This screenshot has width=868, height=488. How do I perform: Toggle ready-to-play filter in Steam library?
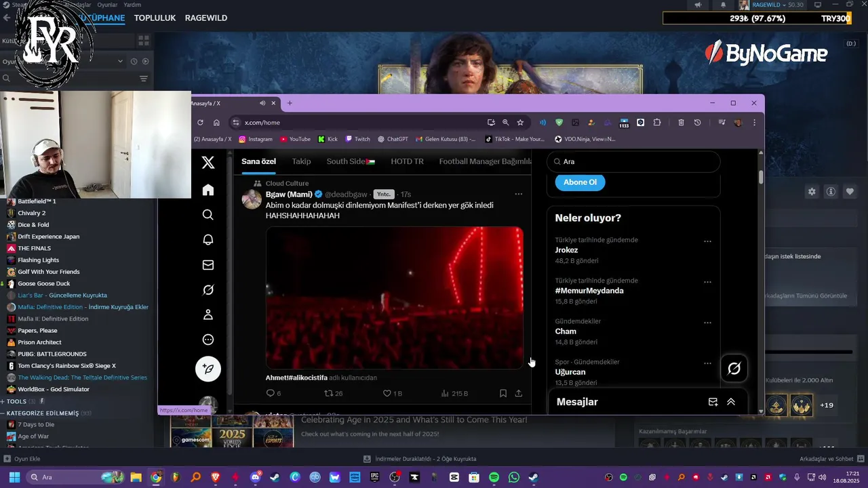pyautogui.click(x=145, y=61)
